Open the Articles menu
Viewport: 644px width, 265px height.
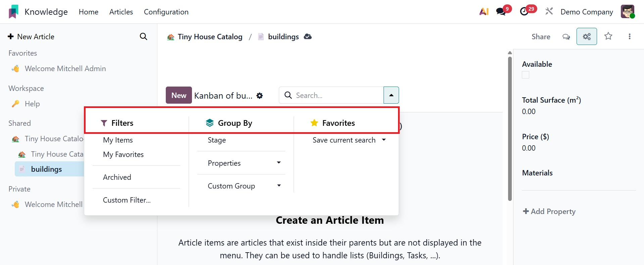(x=121, y=12)
